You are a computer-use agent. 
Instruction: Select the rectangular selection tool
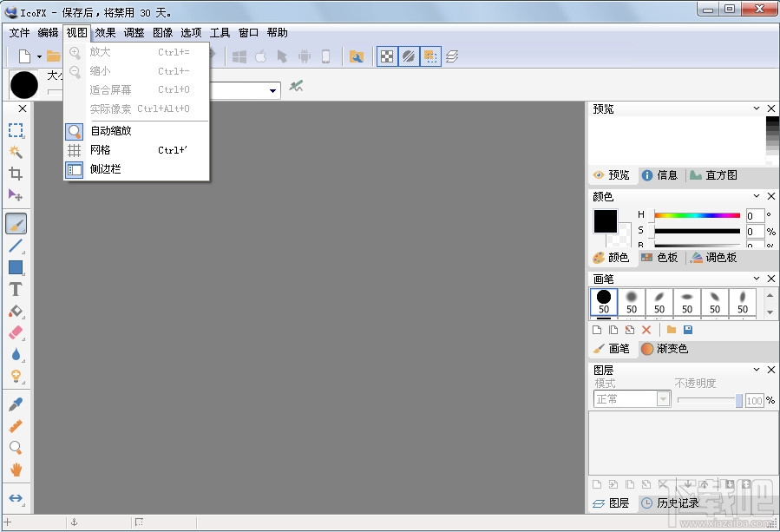(21, 130)
